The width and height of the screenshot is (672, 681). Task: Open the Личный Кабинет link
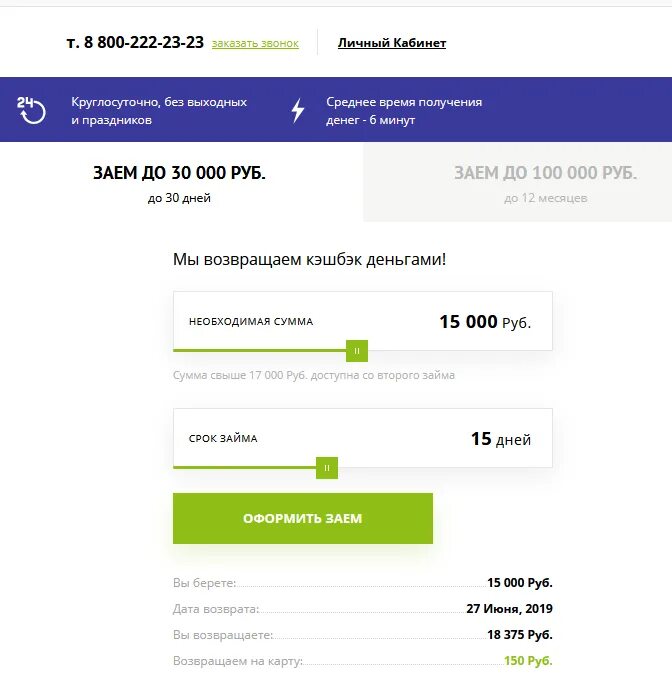(392, 43)
